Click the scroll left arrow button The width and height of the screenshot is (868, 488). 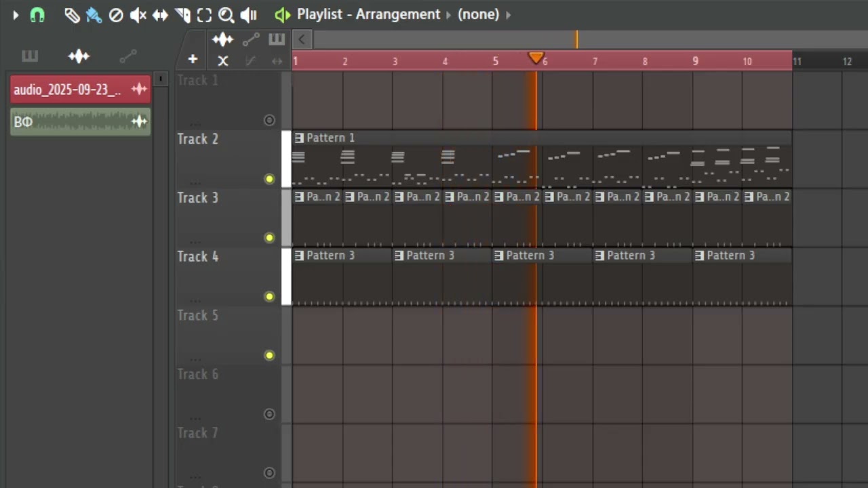click(302, 39)
